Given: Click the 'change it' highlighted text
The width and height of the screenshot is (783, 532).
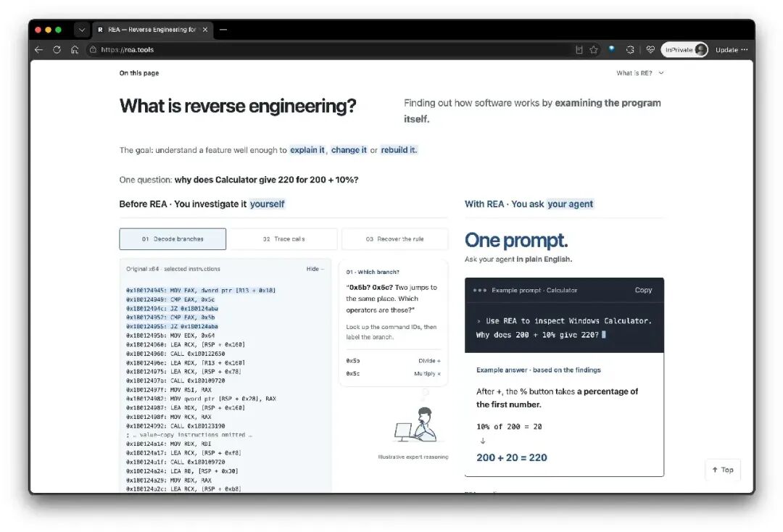Looking at the screenshot, I should coord(349,150).
